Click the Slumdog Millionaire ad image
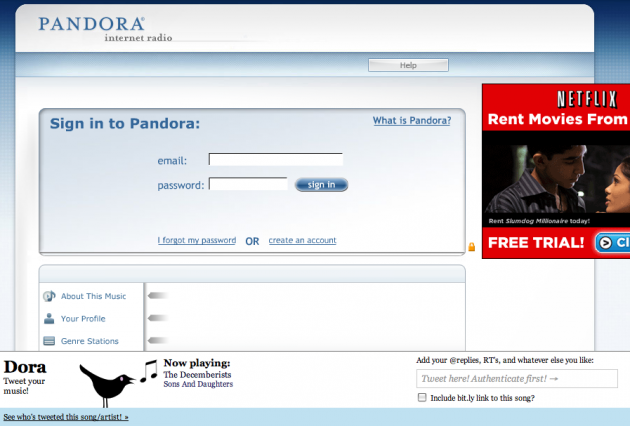The width and height of the screenshot is (630, 426). 556,179
